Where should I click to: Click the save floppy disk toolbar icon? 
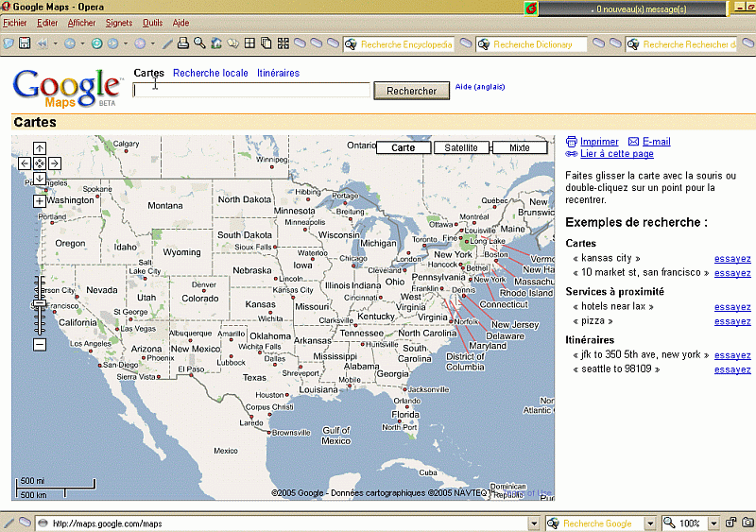click(25, 43)
